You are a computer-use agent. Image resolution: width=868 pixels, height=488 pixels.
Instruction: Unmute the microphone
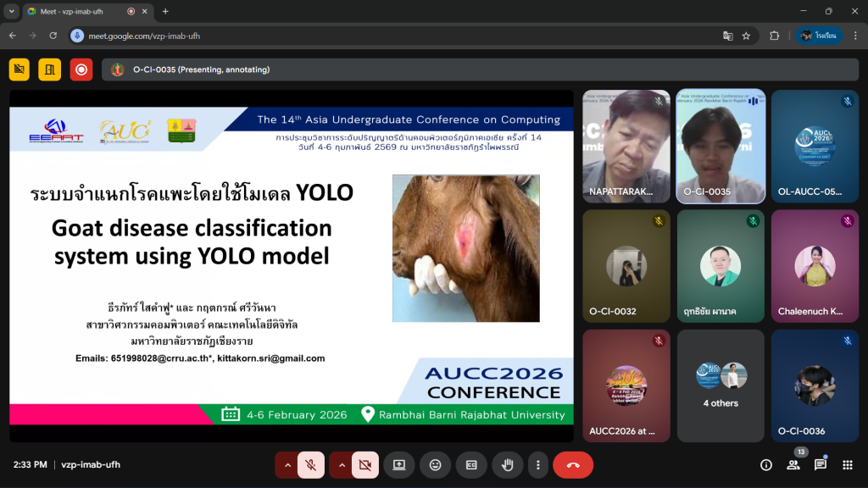point(311,464)
